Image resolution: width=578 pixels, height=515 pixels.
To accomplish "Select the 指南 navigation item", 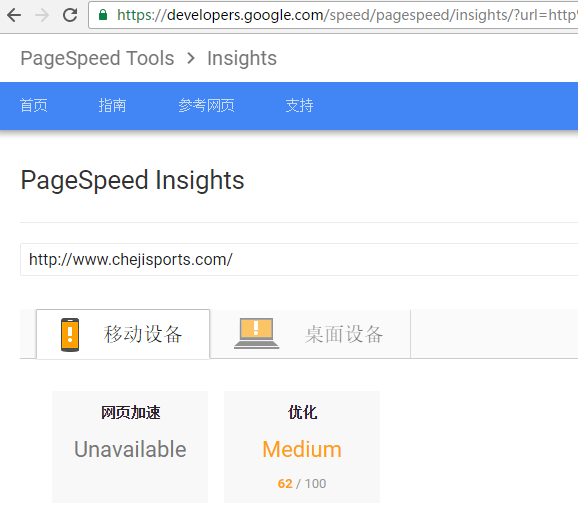I will [112, 105].
